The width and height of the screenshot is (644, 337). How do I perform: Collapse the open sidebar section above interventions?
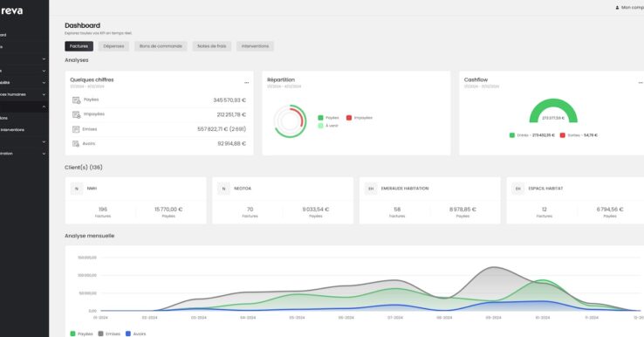(x=44, y=107)
